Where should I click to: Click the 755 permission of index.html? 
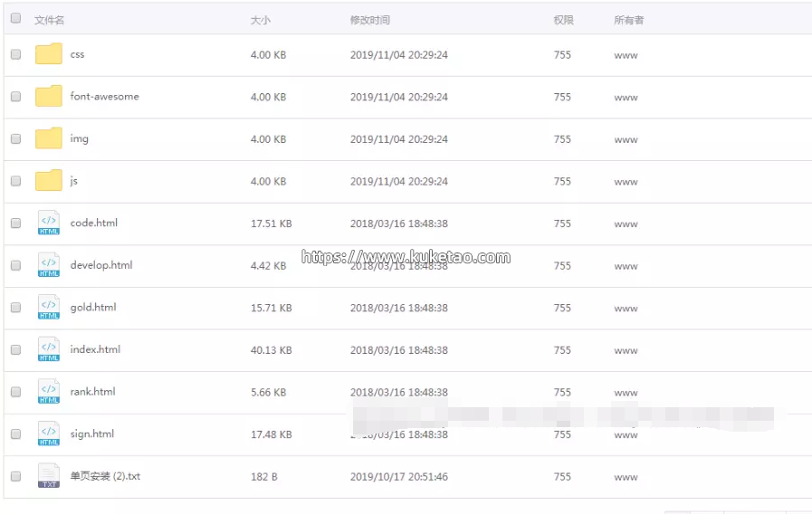point(562,350)
